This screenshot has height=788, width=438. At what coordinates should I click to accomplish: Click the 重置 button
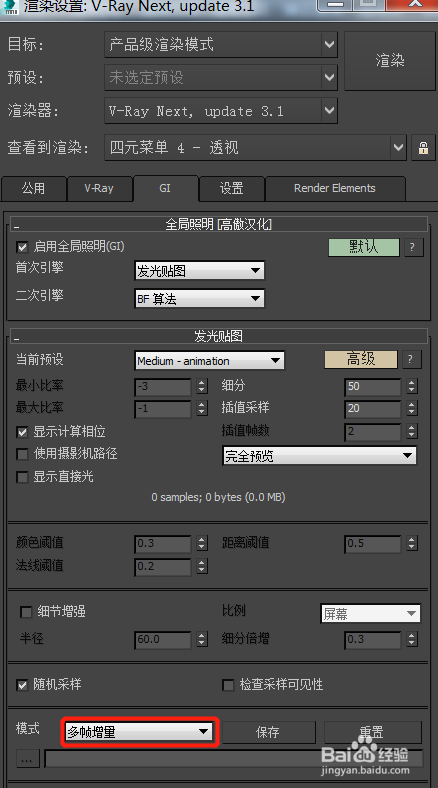point(372,732)
